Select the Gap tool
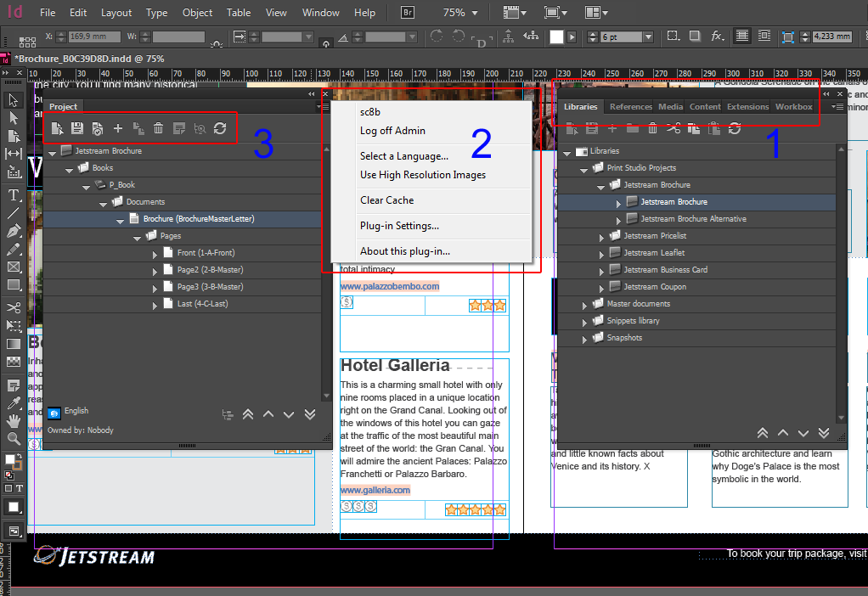Image resolution: width=868 pixels, height=596 pixels. (14, 154)
